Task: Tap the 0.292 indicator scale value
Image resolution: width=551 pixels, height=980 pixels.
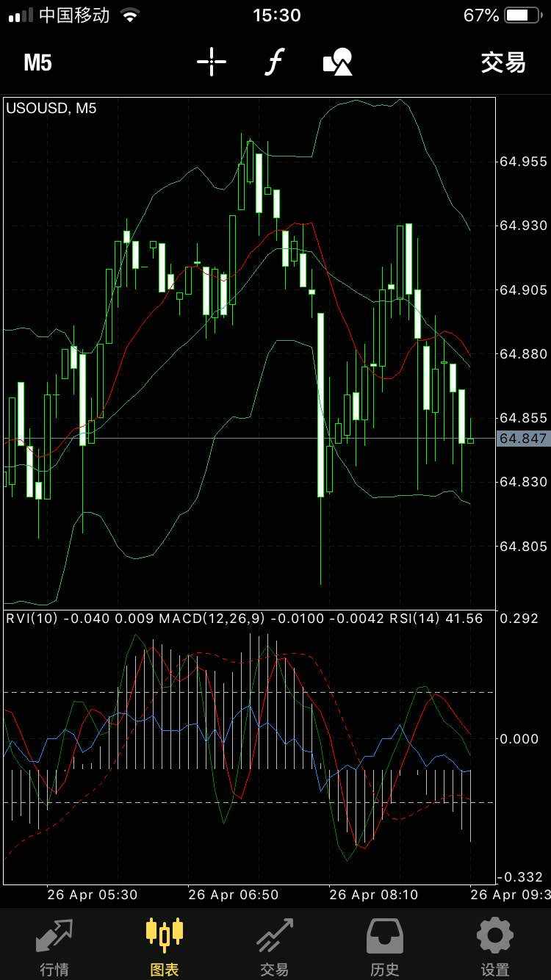Action: tap(519, 619)
